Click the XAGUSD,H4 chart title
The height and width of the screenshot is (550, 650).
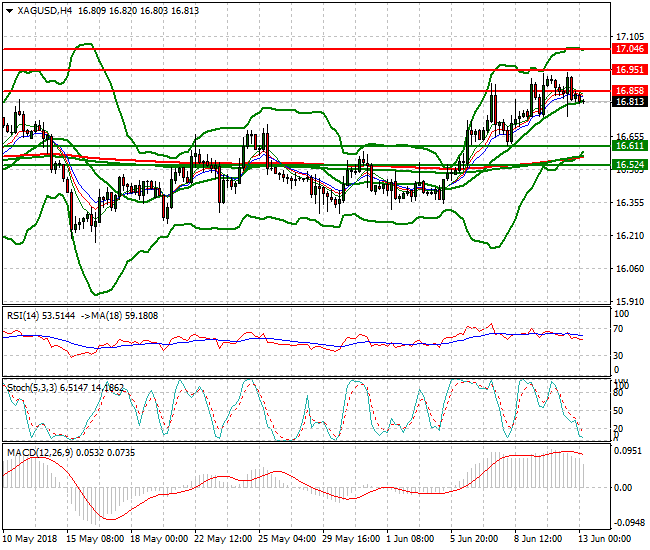[x=45, y=11]
